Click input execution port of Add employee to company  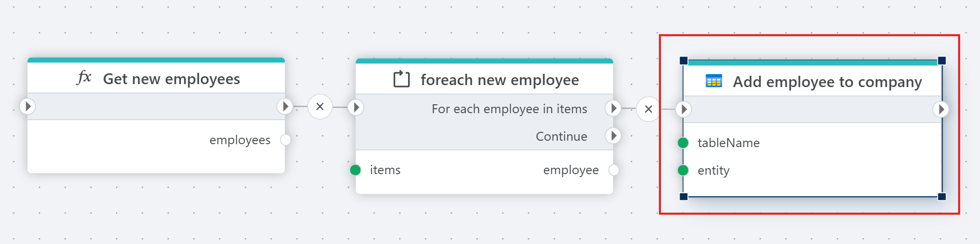(x=684, y=109)
